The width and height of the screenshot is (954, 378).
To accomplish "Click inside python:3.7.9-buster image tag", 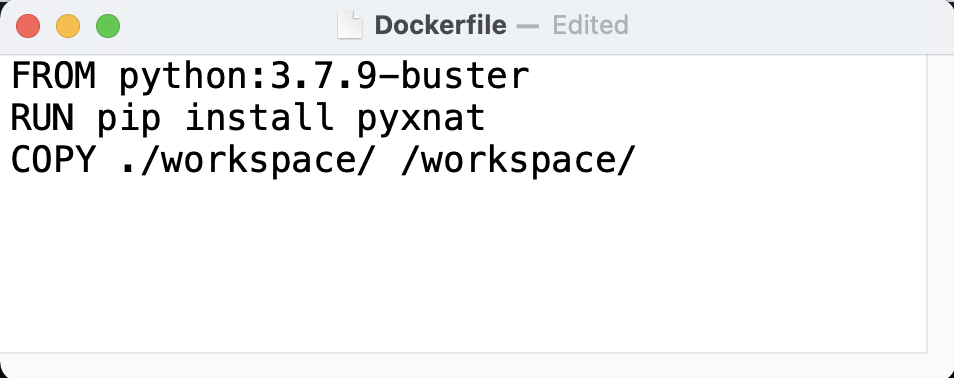I will (324, 78).
